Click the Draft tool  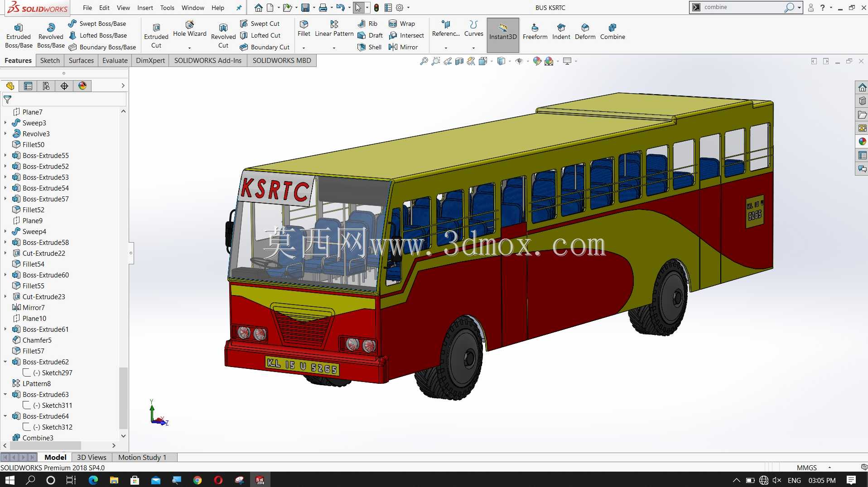tap(370, 35)
